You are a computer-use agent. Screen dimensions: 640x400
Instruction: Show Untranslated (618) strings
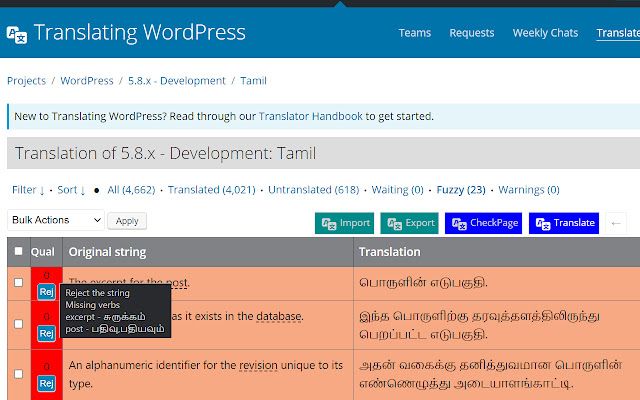point(313,190)
